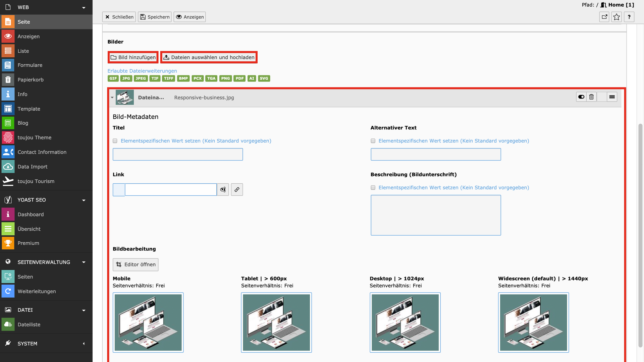Open record in new window icon
Viewport: 644px width, 362px height.
(x=604, y=17)
